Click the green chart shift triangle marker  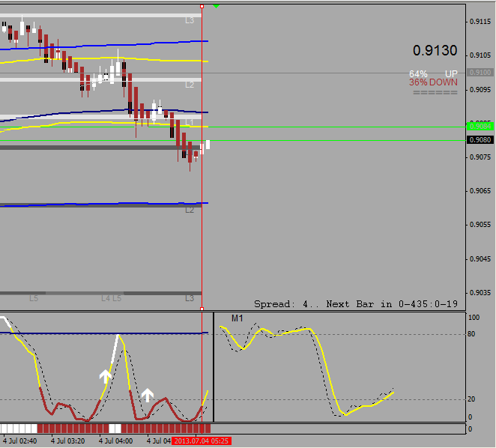tap(216, 6)
